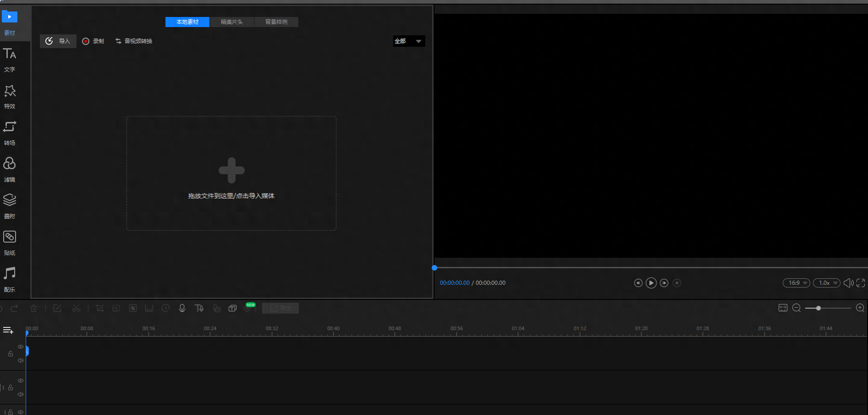Toggle visibility eye on the top track
This screenshot has height=415, width=868.
point(21,347)
